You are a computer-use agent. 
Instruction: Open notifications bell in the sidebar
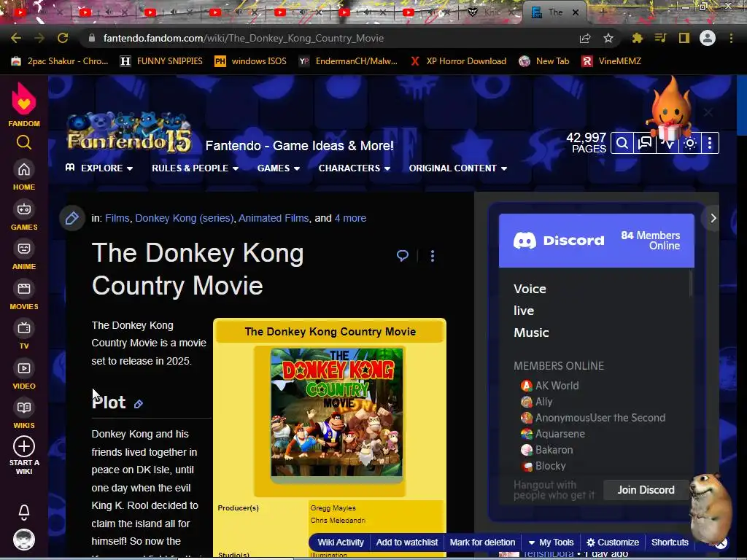pyautogui.click(x=24, y=513)
